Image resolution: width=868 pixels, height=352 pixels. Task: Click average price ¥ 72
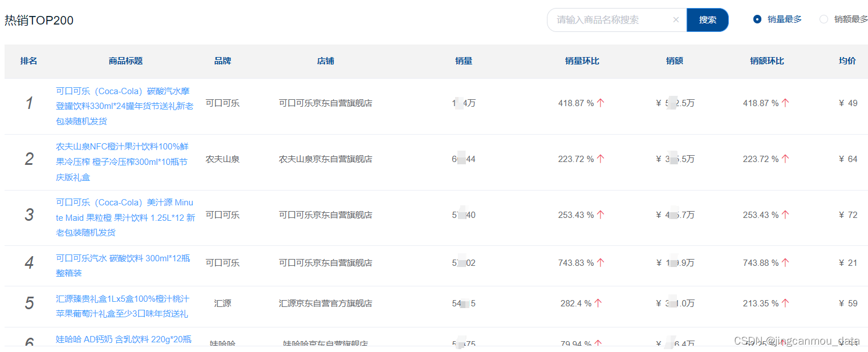pos(848,215)
